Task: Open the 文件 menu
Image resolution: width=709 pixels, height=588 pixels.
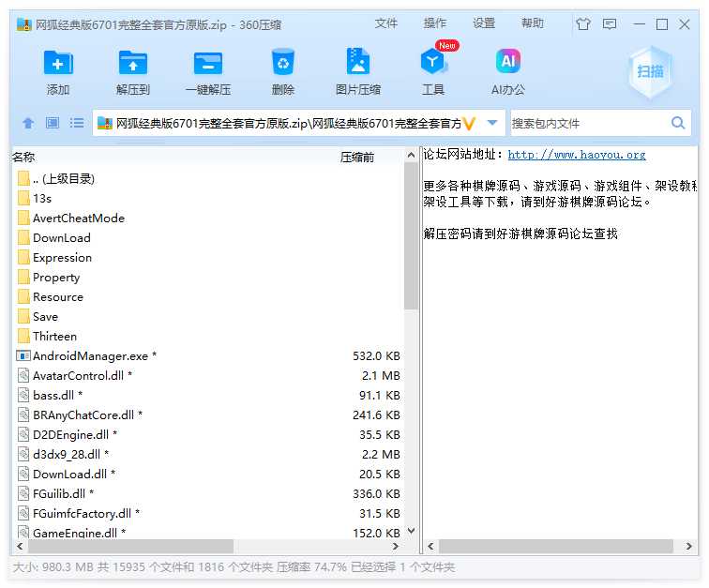Action: [x=386, y=23]
